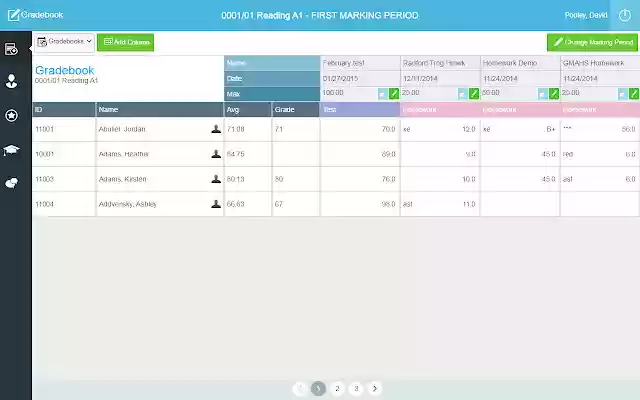Click the date 01/27/2015
The image size is (640, 400).
(340, 78)
